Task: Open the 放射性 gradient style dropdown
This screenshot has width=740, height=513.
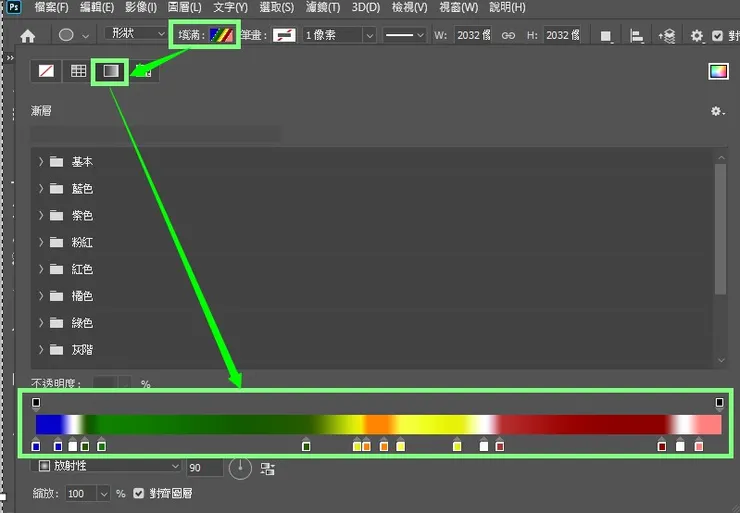Action: pyautogui.click(x=107, y=466)
